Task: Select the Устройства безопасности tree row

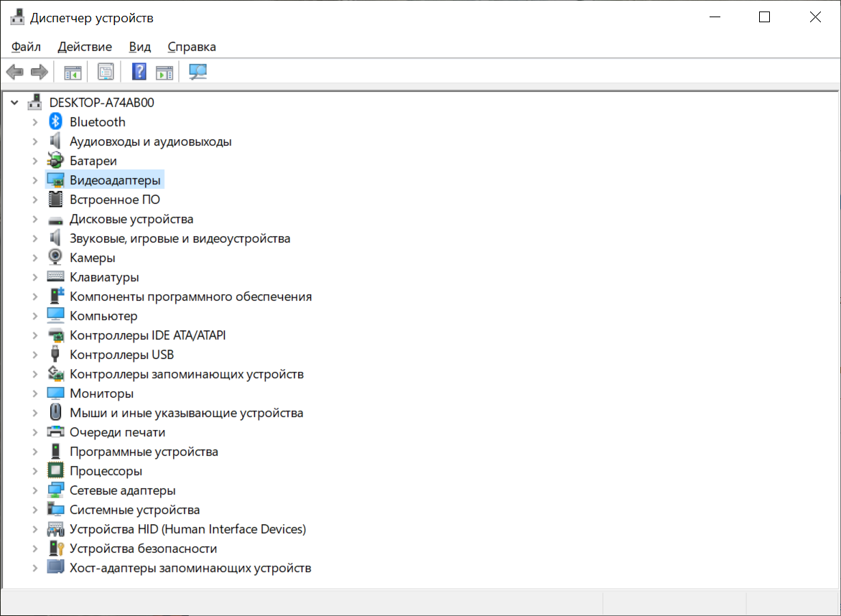Action: point(143,549)
